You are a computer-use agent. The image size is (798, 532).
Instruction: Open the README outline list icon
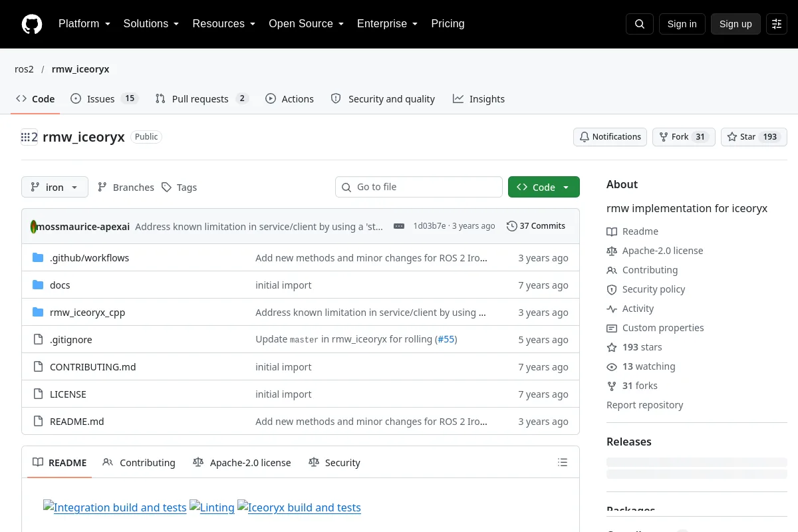coord(563,462)
